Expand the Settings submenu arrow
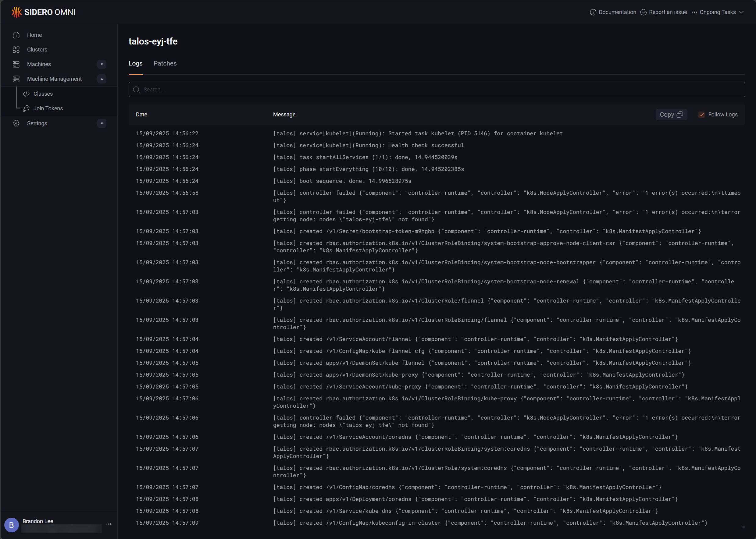The width and height of the screenshot is (756, 539). (x=102, y=123)
